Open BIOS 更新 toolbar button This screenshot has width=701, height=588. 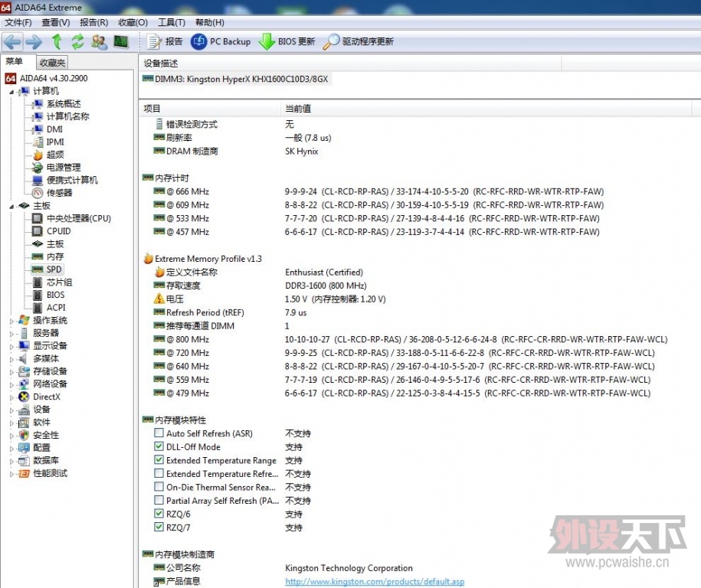pyautogui.click(x=287, y=41)
